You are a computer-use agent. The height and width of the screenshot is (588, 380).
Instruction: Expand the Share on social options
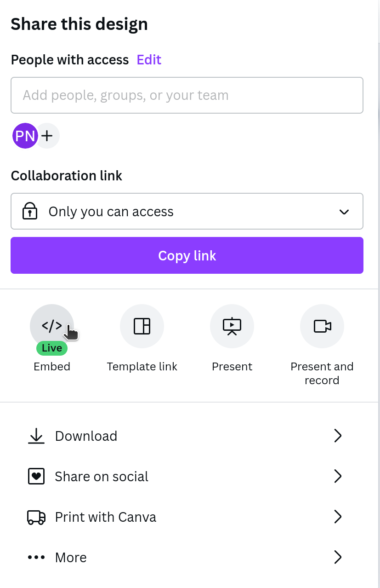pyautogui.click(x=338, y=476)
